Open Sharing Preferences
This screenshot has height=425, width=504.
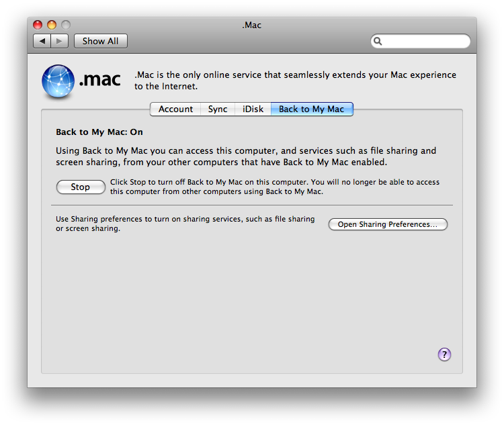(388, 224)
